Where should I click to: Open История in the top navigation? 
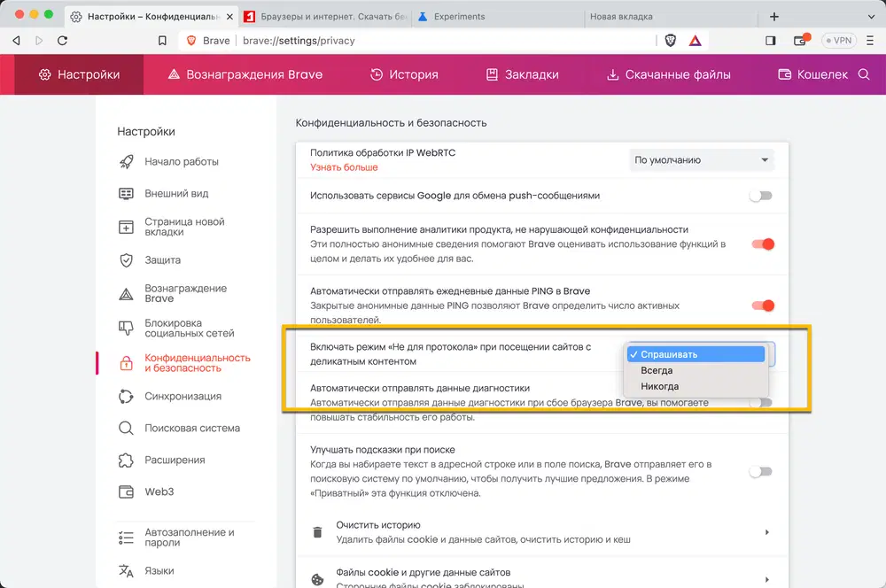[x=405, y=74]
